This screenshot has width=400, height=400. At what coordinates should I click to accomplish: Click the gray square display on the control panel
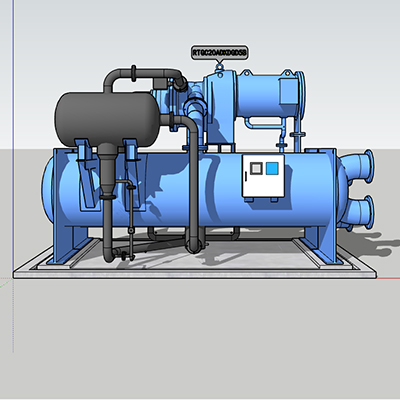pyautogui.click(x=256, y=168)
